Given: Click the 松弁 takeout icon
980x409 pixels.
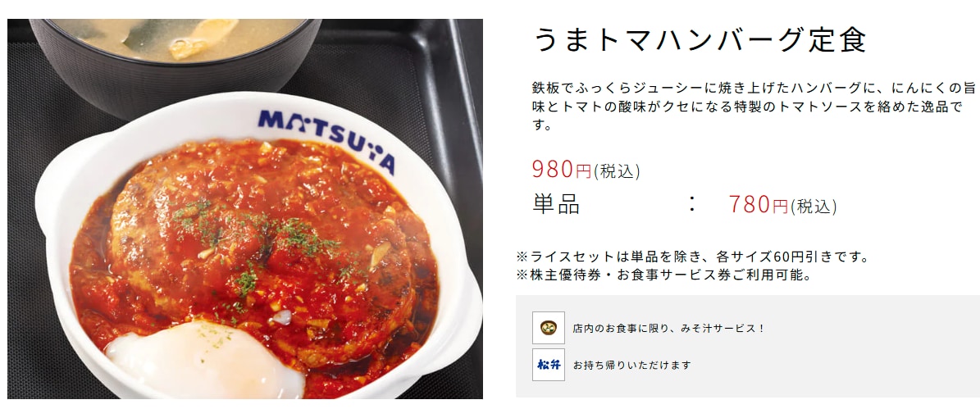Looking at the screenshot, I should click(x=548, y=365).
